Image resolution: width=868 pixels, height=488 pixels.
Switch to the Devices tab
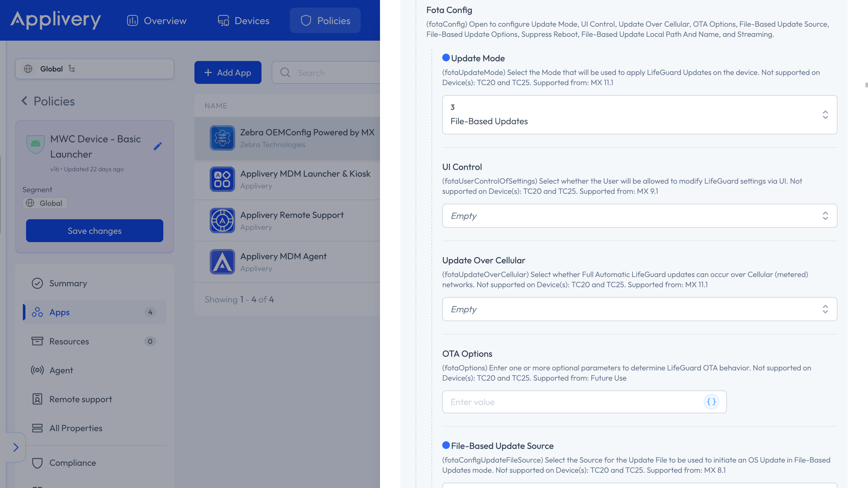click(x=243, y=21)
